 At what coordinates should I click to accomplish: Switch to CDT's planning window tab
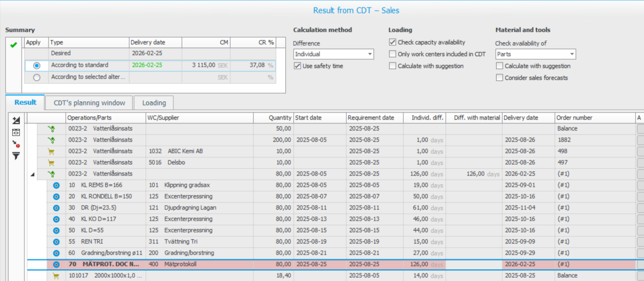point(89,103)
